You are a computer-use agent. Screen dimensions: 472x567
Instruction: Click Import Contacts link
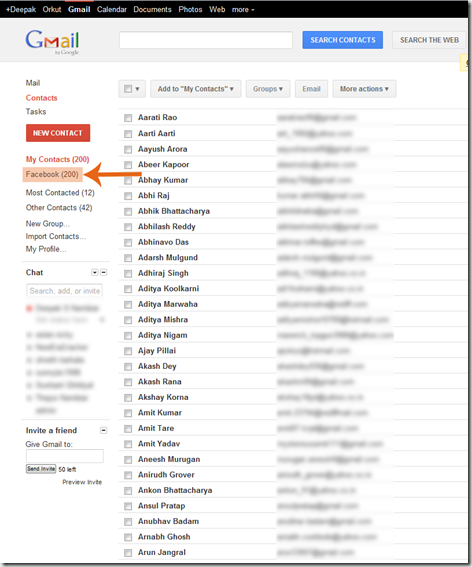(56, 236)
